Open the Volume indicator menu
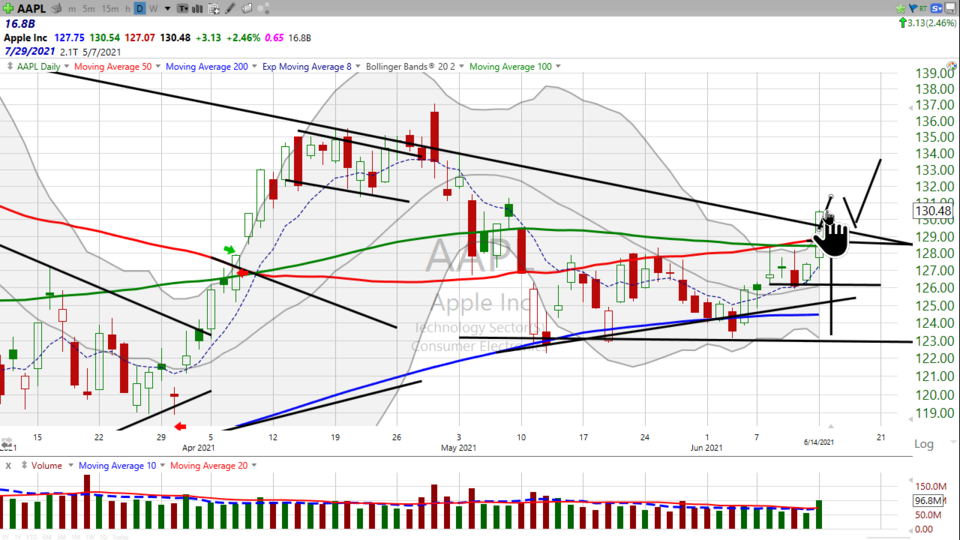Viewport: 960px width, 540px height. coord(46,465)
